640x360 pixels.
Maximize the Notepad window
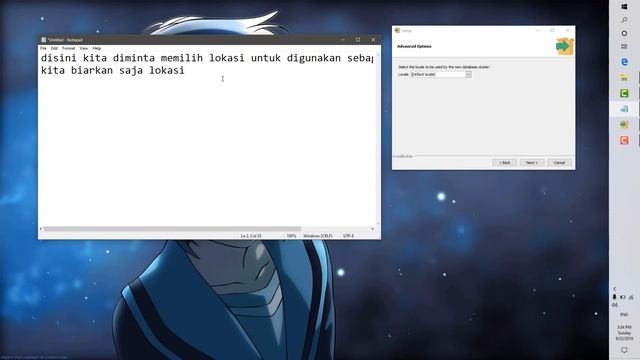pyautogui.click(x=358, y=40)
